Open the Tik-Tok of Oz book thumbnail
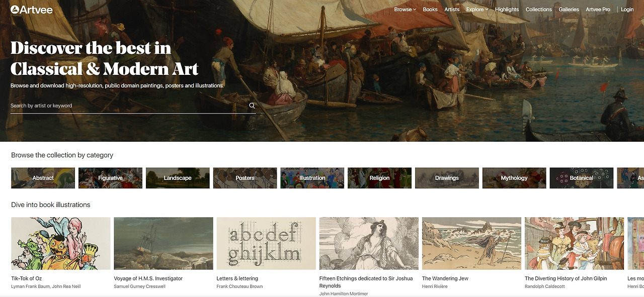644x297 pixels. click(x=61, y=243)
